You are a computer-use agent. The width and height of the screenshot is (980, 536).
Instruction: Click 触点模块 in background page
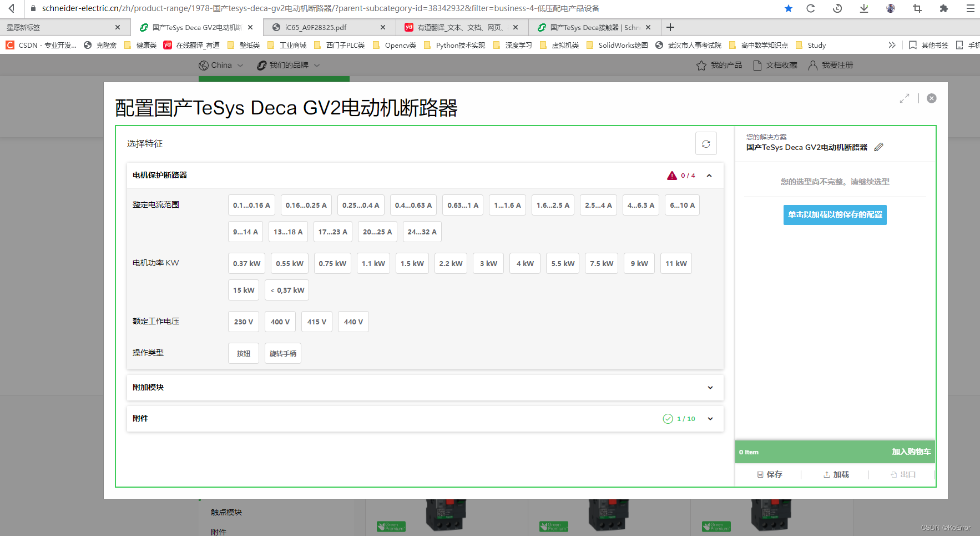click(226, 512)
